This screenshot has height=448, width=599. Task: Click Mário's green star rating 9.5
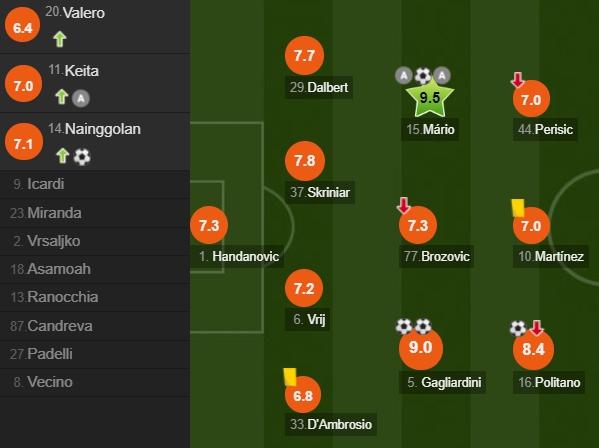click(430, 98)
